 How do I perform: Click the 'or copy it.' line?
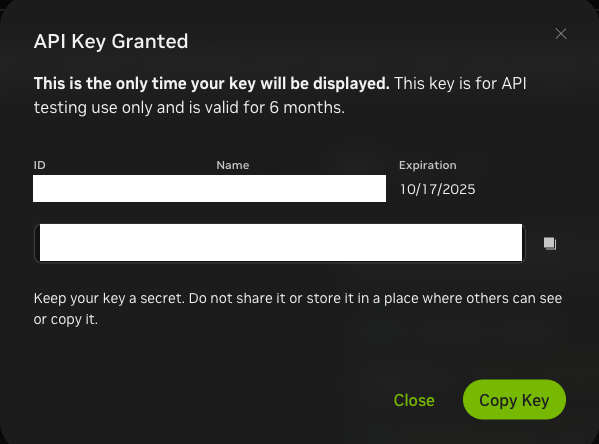click(x=66, y=319)
